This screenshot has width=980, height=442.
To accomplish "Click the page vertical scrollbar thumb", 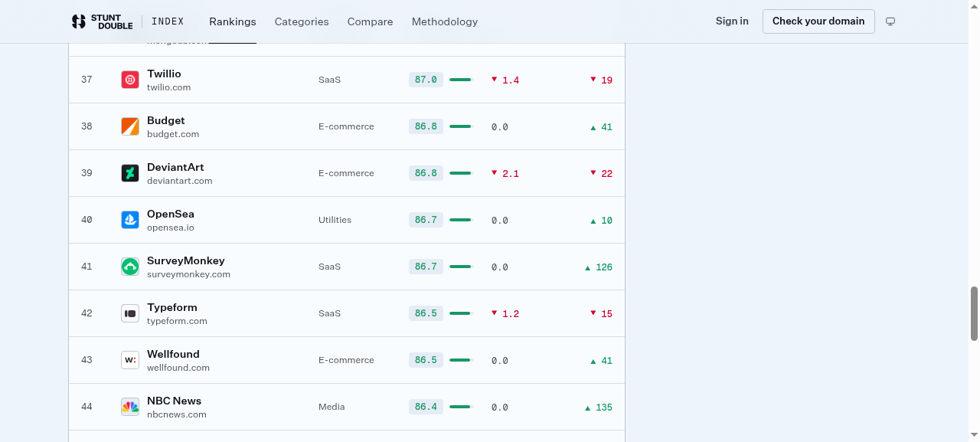I will (974, 313).
